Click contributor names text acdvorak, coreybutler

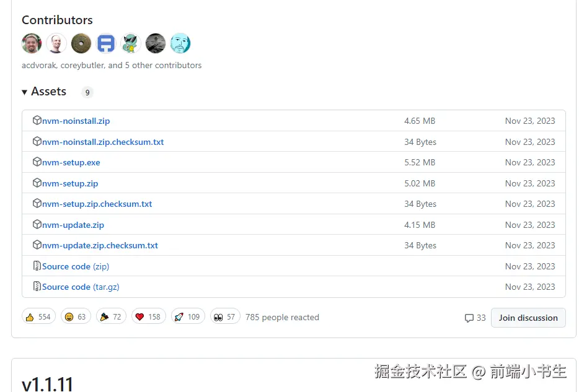[63, 65]
